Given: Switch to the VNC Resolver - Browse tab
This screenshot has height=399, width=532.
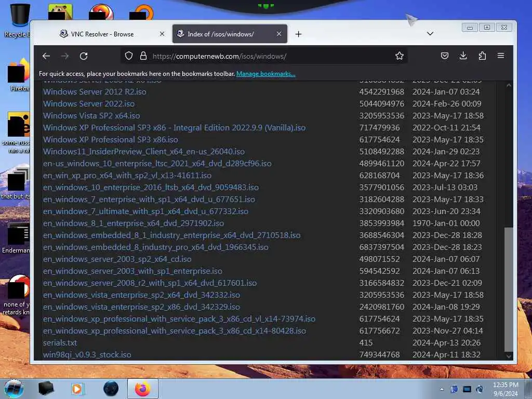Looking at the screenshot, I should tap(102, 34).
